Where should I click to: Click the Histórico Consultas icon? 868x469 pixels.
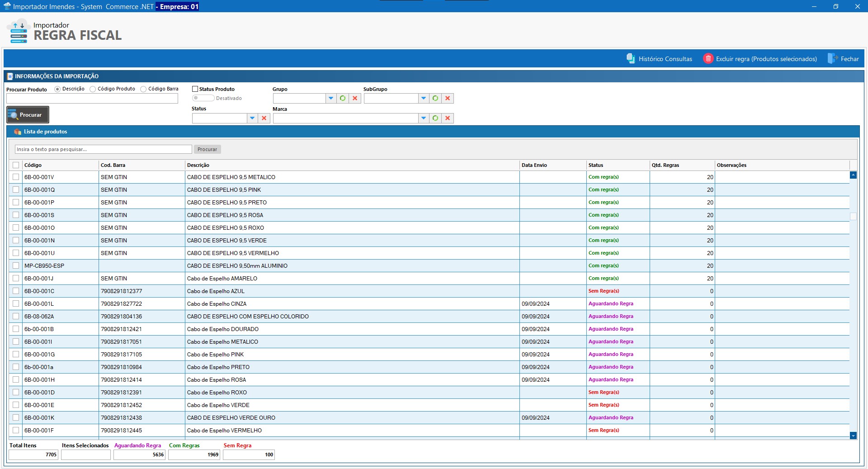(630, 59)
